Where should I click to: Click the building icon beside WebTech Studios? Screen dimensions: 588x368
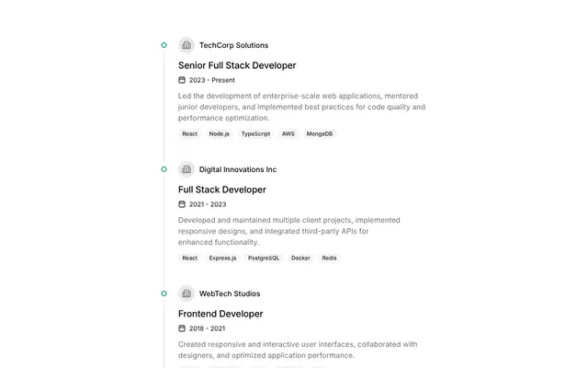[186, 293]
